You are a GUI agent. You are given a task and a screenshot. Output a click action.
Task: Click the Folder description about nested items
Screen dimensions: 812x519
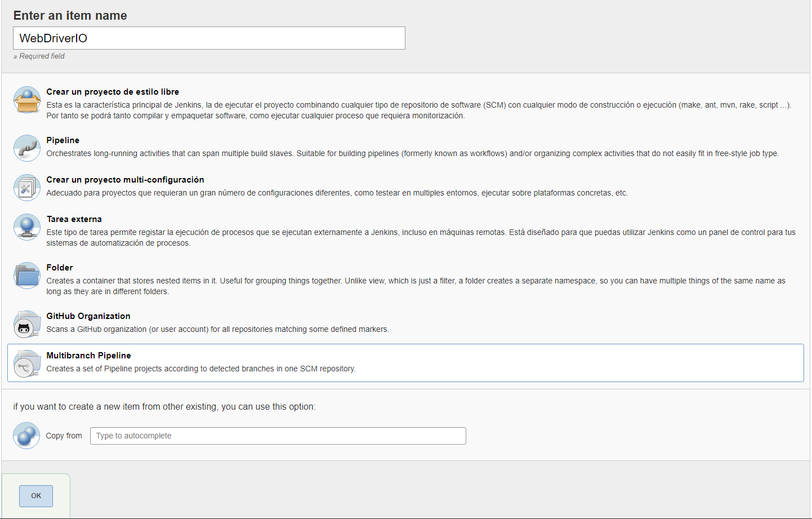tap(416, 286)
